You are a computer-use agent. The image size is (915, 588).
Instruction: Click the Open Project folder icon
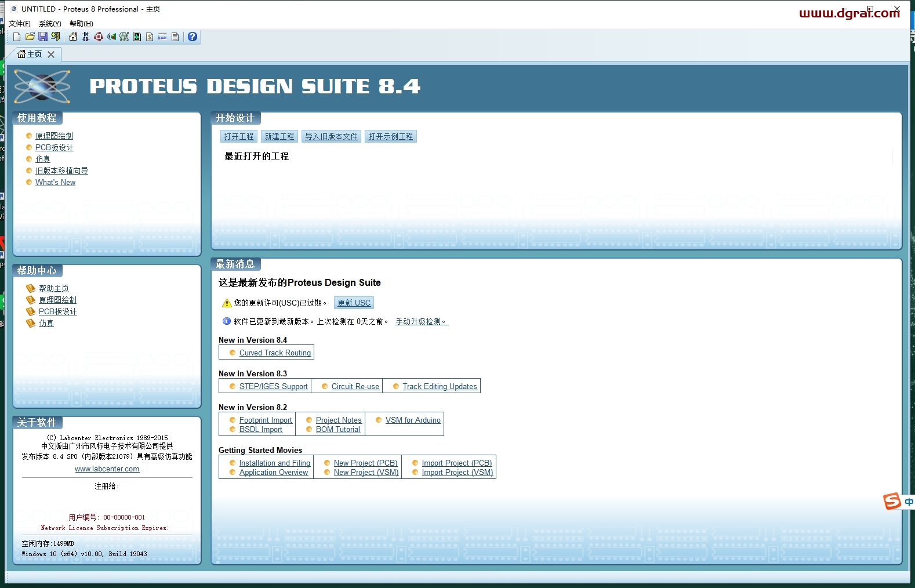point(30,37)
